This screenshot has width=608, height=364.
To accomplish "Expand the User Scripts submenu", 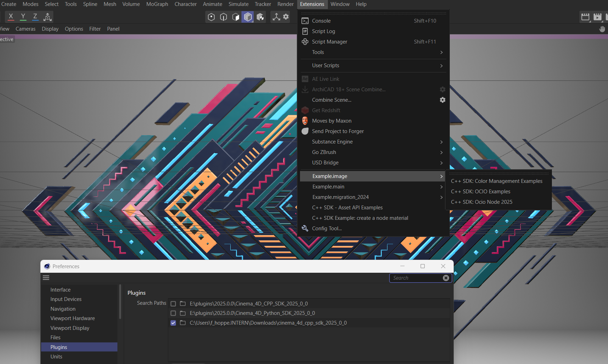I will click(x=374, y=65).
